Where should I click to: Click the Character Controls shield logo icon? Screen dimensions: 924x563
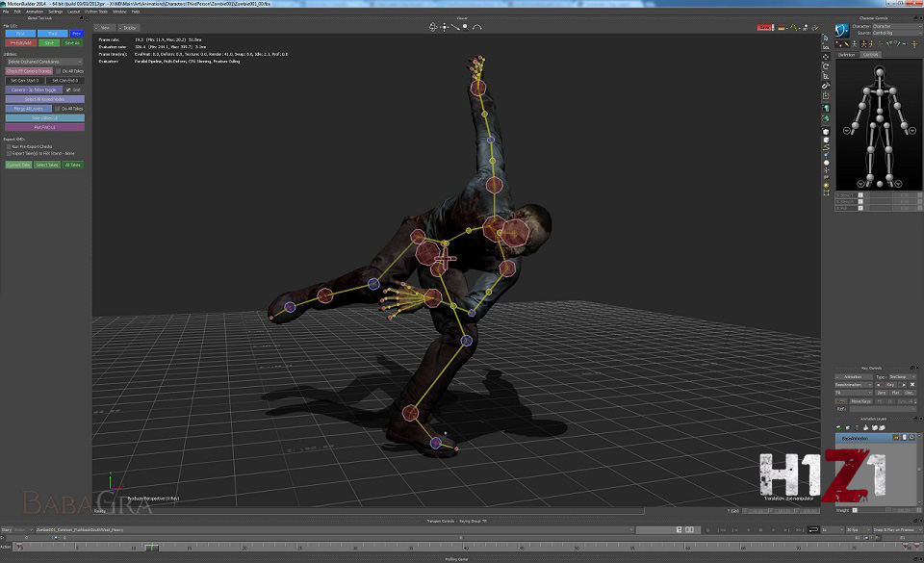tap(842, 31)
